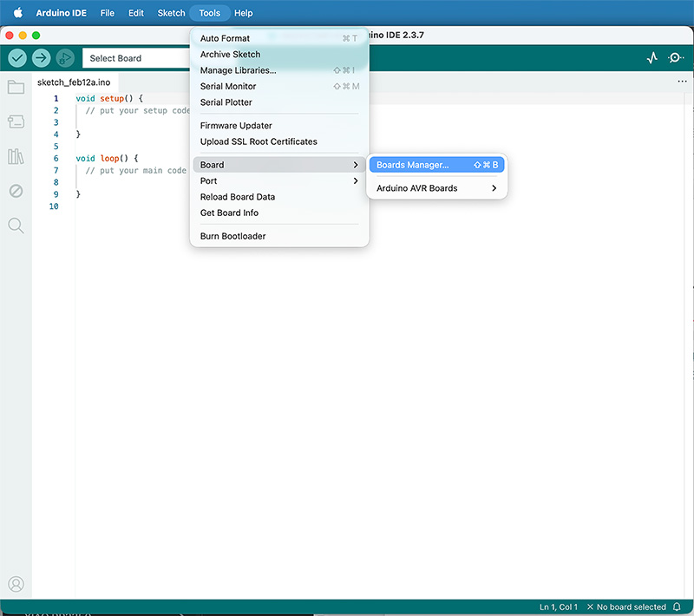
Task: Select Firmware Updater menu item
Action: point(279,125)
